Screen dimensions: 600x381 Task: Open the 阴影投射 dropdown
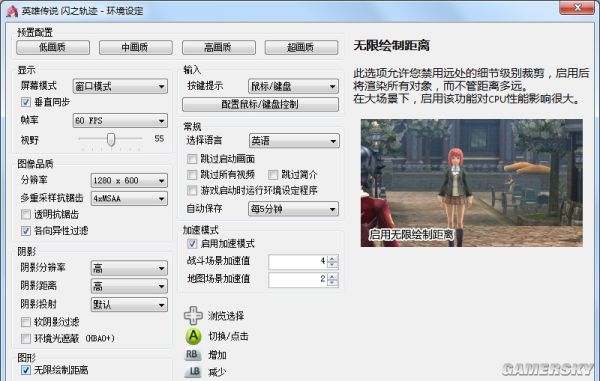[129, 304]
